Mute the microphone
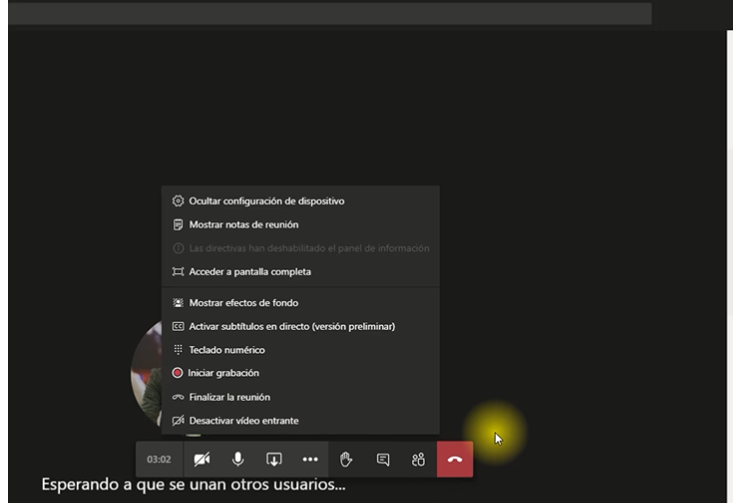Screen dimensions: 733x503 (238, 460)
